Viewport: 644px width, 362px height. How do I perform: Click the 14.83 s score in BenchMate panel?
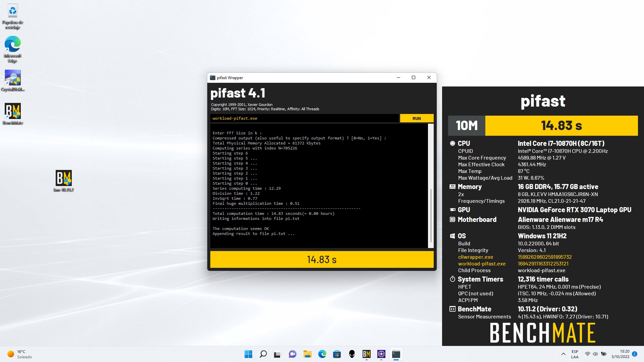tap(561, 126)
